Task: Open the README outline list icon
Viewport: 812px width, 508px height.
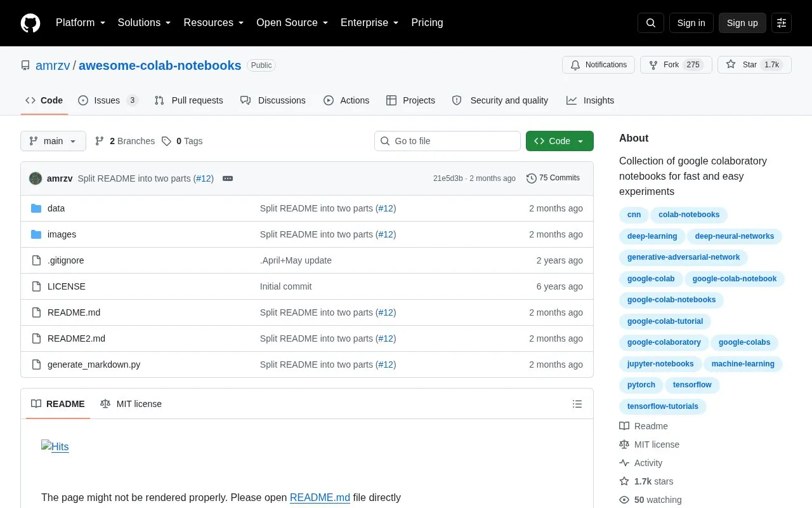Action: (x=577, y=404)
